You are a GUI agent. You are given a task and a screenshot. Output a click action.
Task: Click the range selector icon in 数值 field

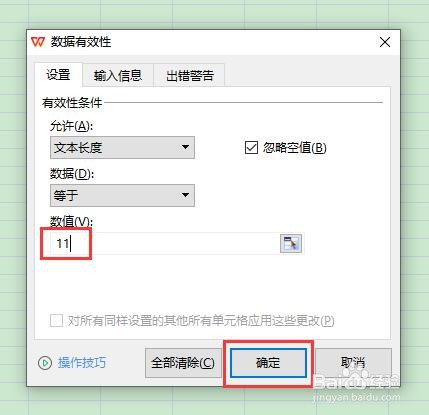click(x=291, y=243)
